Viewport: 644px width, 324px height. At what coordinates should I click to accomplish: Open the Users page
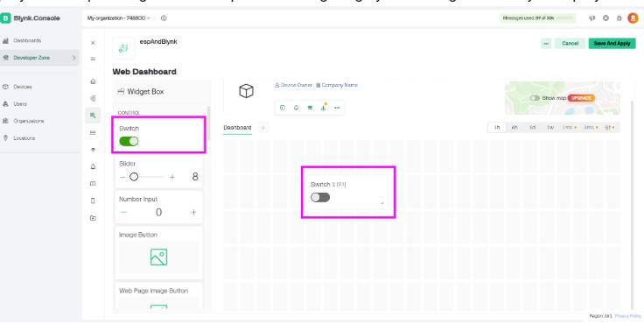[x=20, y=104]
